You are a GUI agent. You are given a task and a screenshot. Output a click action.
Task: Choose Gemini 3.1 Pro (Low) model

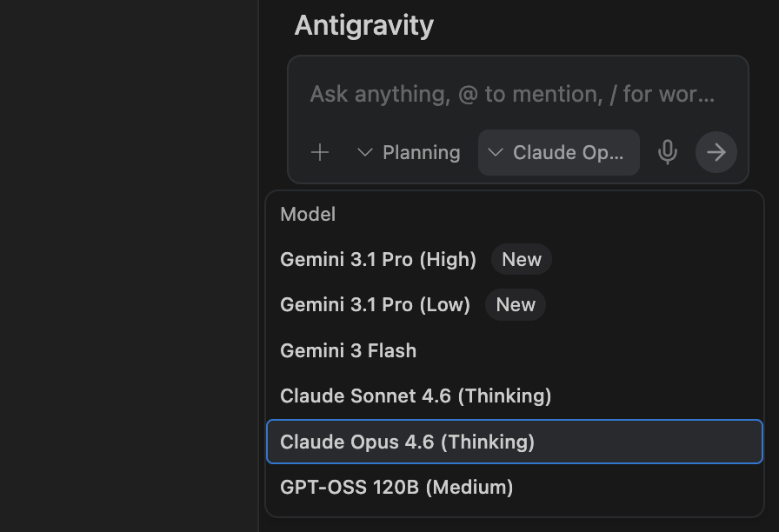(x=375, y=305)
